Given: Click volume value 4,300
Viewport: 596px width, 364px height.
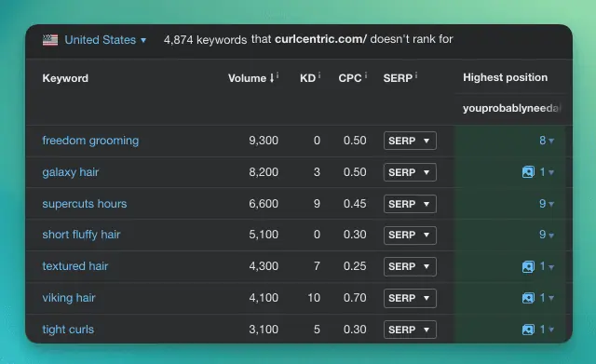Looking at the screenshot, I should coord(264,266).
